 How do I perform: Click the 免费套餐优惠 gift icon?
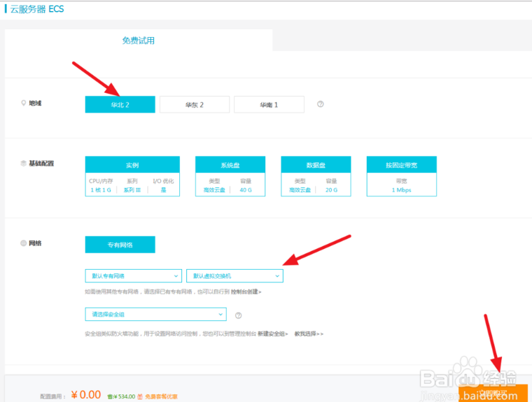pyautogui.click(x=140, y=396)
